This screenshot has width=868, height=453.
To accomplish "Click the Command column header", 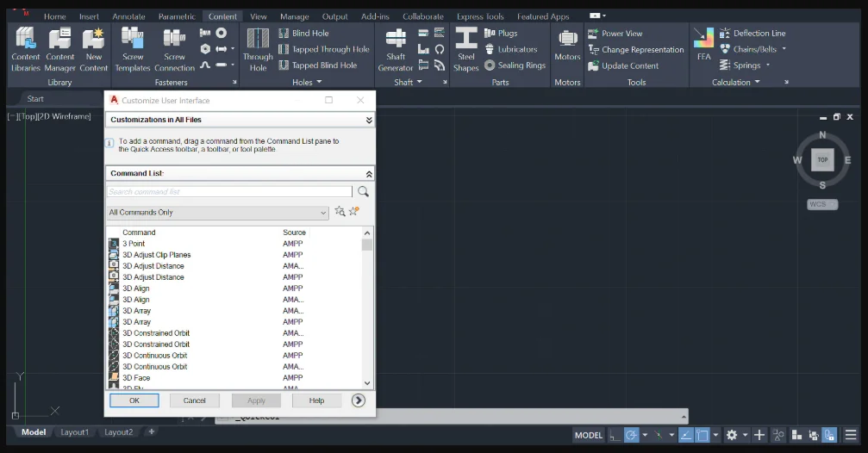I will pos(139,233).
